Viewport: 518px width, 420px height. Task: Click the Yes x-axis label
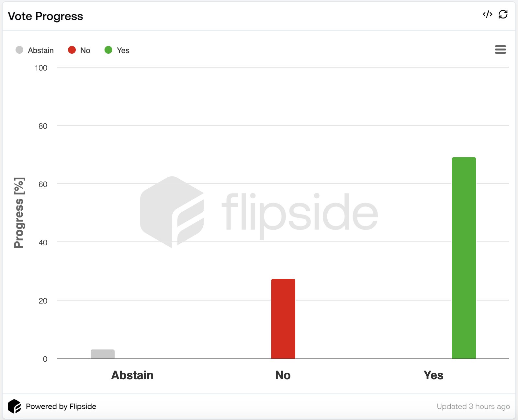click(x=434, y=375)
